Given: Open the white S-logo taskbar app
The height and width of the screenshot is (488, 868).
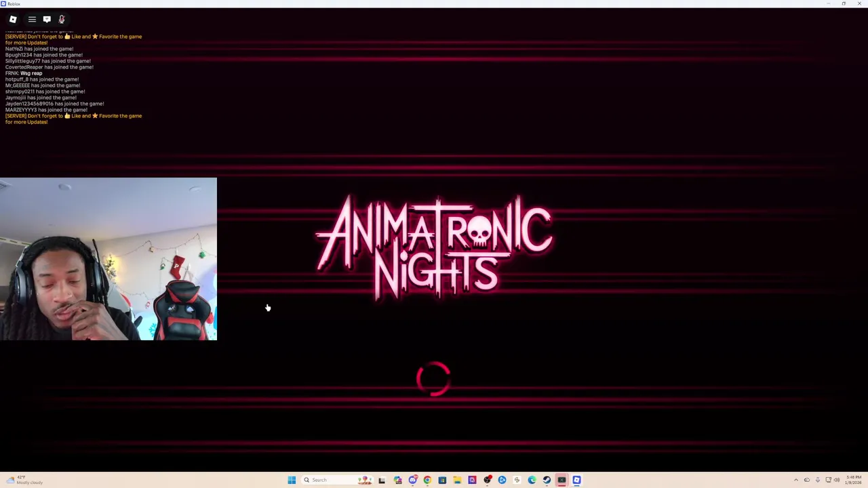Looking at the screenshot, I should point(517,480).
